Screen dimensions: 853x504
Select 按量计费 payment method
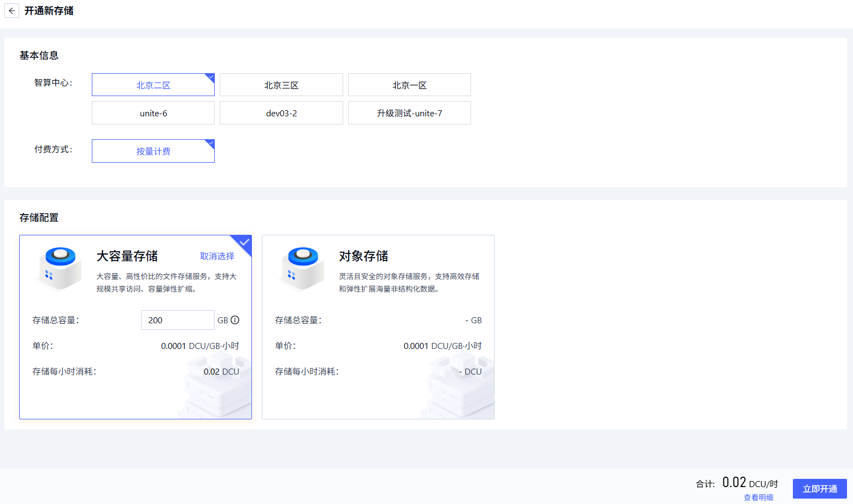153,151
